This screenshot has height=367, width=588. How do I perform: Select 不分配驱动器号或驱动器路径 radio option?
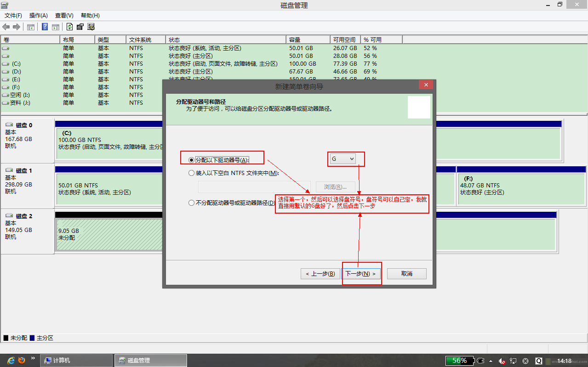(192, 203)
